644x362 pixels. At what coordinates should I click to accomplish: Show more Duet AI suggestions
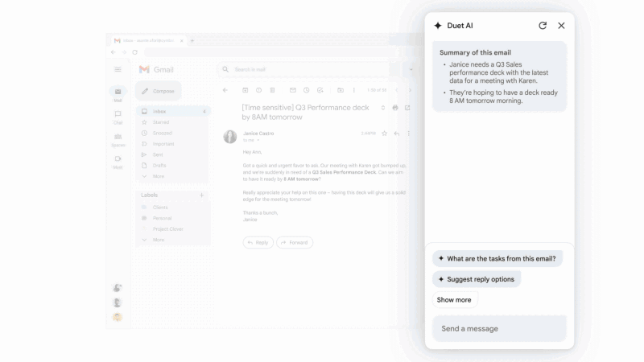[x=454, y=300]
